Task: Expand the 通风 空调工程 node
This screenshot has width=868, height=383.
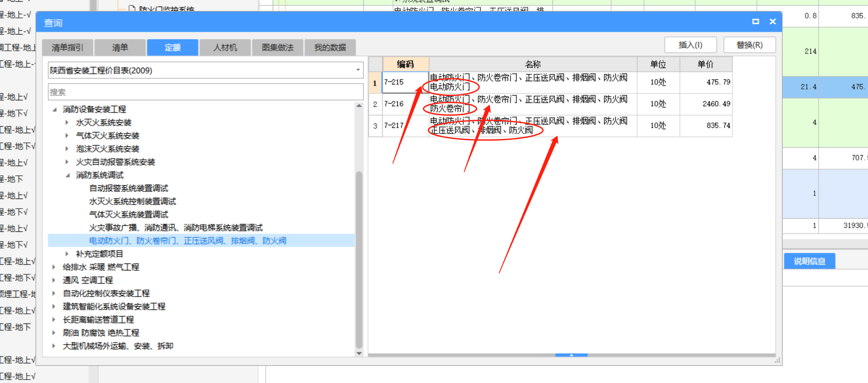Action: click(x=54, y=280)
